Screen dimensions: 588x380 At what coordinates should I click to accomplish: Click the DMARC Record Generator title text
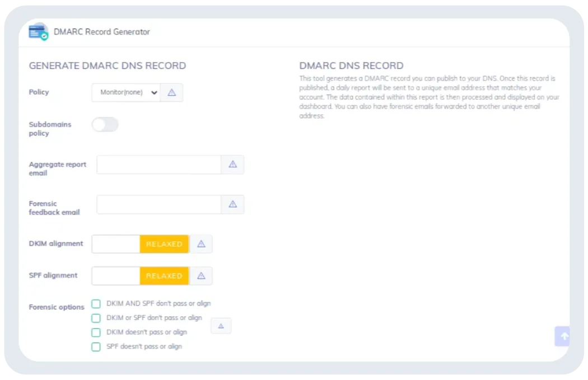(x=101, y=32)
